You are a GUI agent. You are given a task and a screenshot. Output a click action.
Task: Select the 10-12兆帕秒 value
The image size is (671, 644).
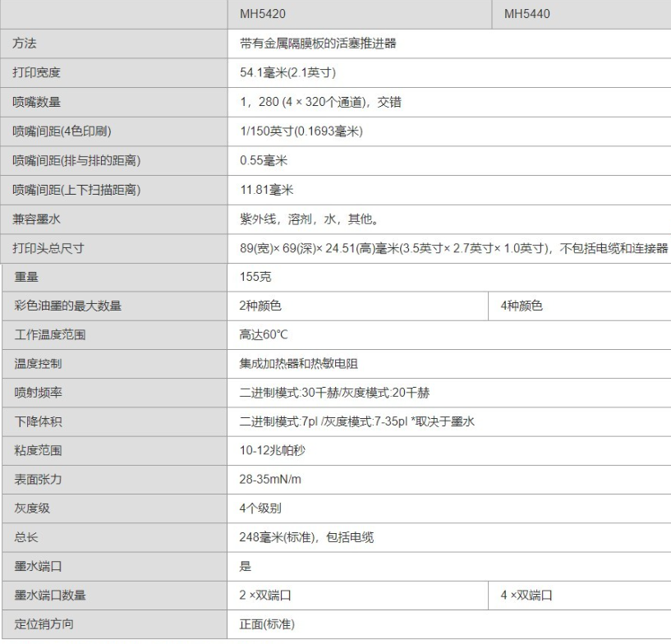tap(273, 450)
